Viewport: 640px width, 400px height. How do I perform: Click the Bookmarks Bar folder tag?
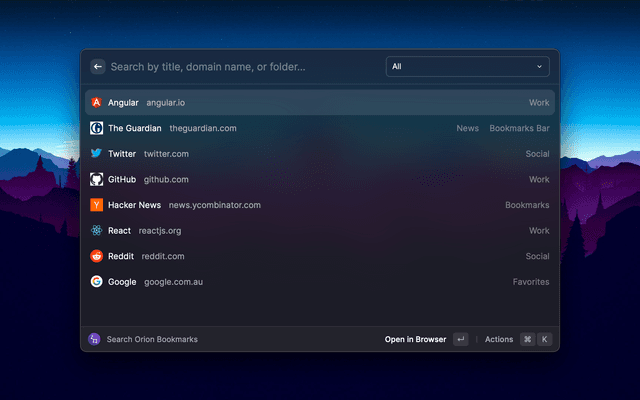point(519,128)
